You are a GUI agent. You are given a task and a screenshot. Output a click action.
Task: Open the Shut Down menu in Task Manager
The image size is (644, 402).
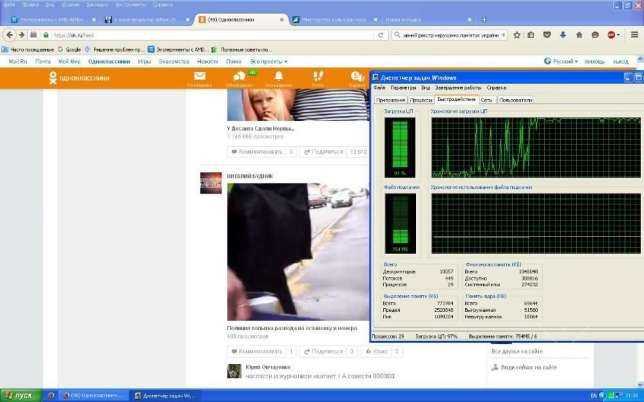pyautogui.click(x=458, y=88)
